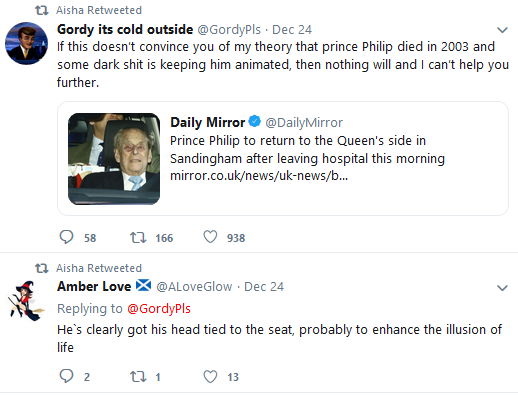
Task: Open the quoted Daily Mirror tweet card
Action: (283, 158)
